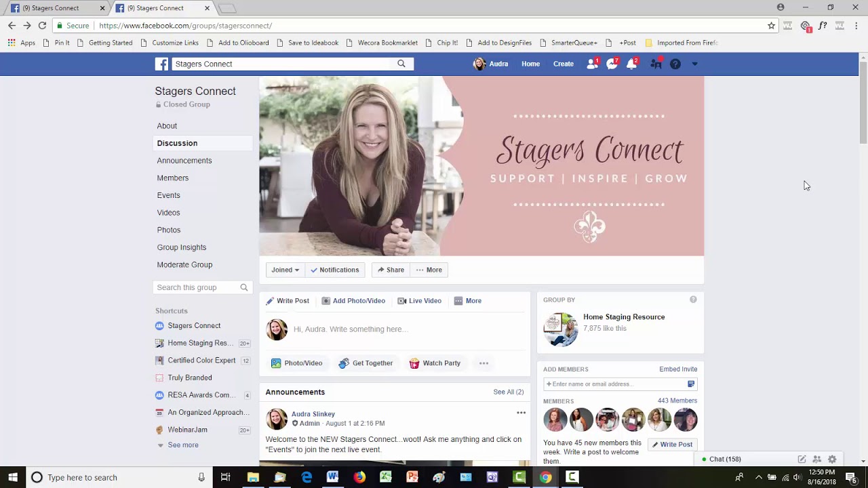Click the Search this group field
Screen dimensions: 868x488
click(x=203, y=287)
